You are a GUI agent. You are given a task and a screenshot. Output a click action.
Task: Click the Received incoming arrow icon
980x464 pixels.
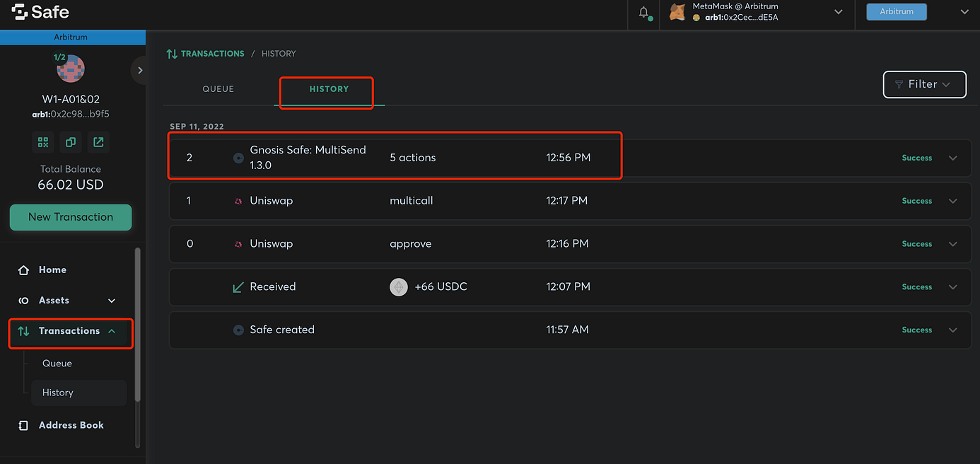tap(238, 287)
